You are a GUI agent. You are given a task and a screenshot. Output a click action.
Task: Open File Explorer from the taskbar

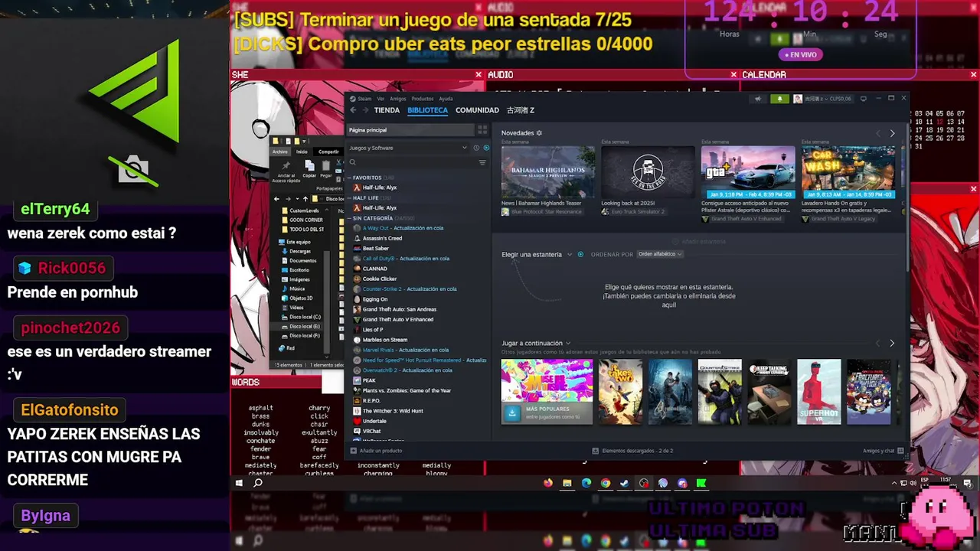tap(567, 483)
